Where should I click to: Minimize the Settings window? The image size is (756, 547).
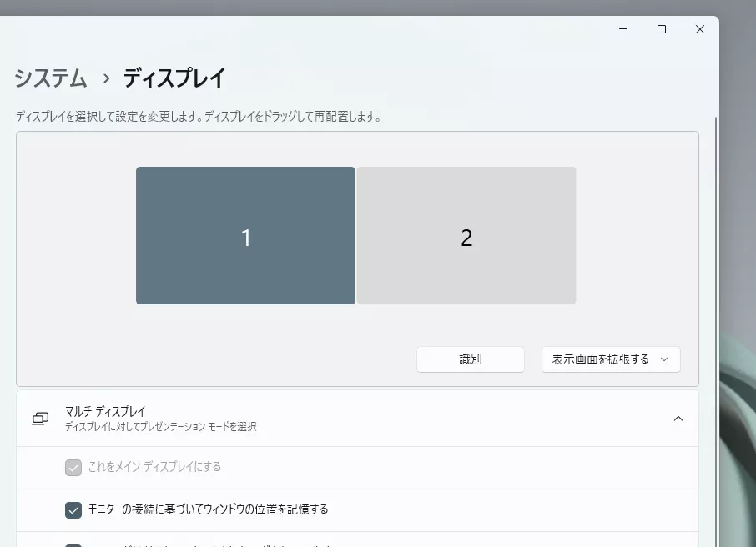pos(623,29)
